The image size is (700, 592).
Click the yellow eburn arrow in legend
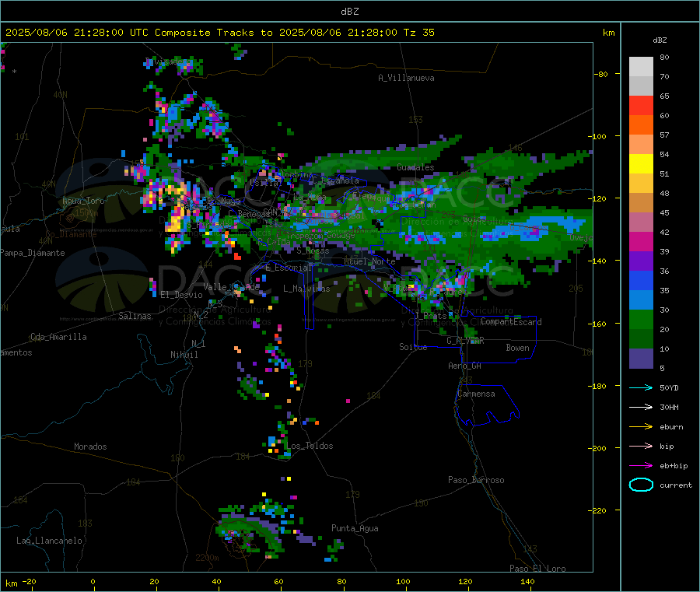pos(641,427)
